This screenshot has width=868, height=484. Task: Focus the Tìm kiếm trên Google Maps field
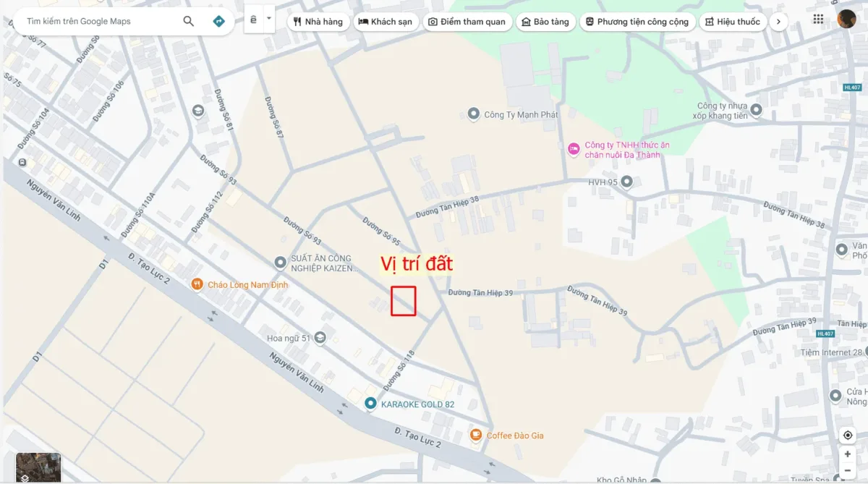tap(100, 22)
